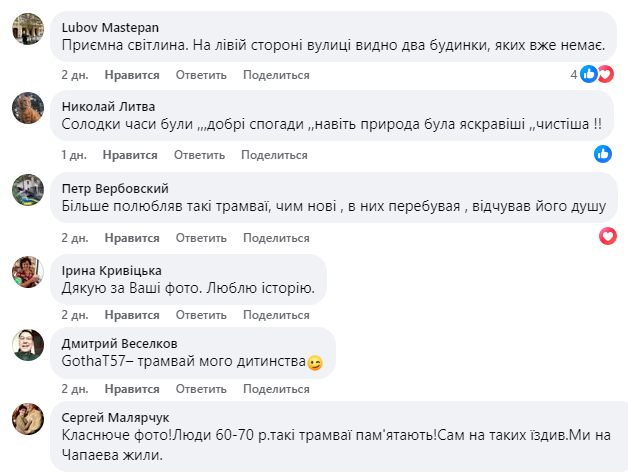This screenshot has width=628, height=476.
Task: Reply to Дмитрий Веселков's comment
Action: (x=201, y=389)
